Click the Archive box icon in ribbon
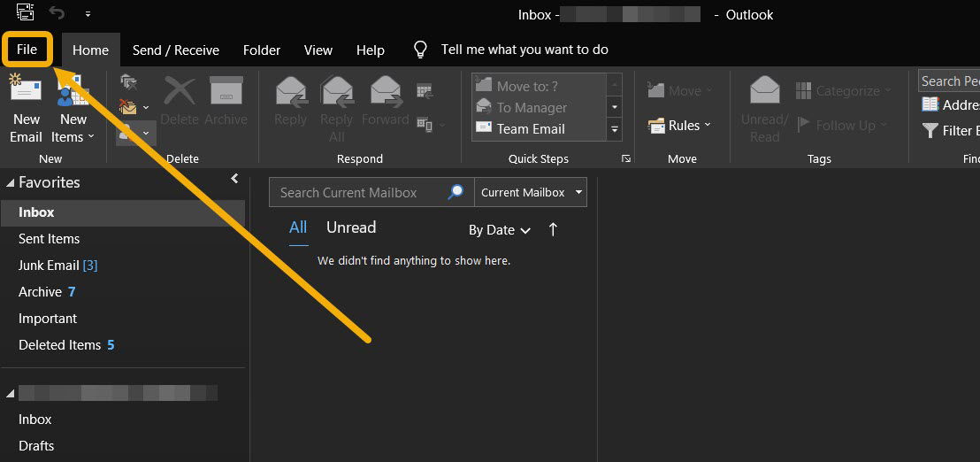This screenshot has height=462, width=980. 226,92
